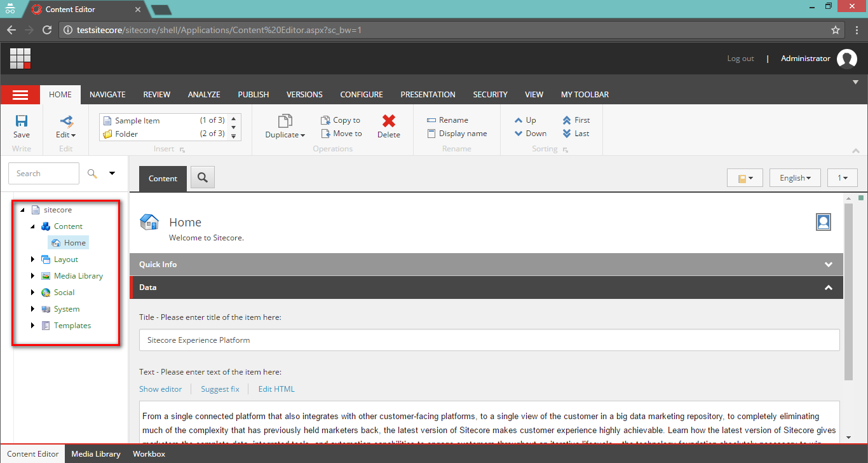Image resolution: width=868 pixels, height=463 pixels.
Task: Open the PUBLISH ribbon tab
Action: 254,95
